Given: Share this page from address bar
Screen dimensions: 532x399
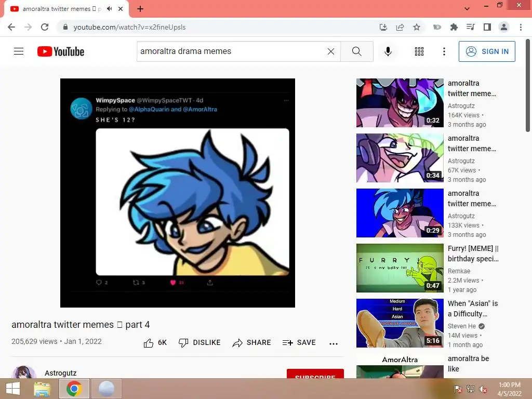Looking at the screenshot, I should (400, 27).
